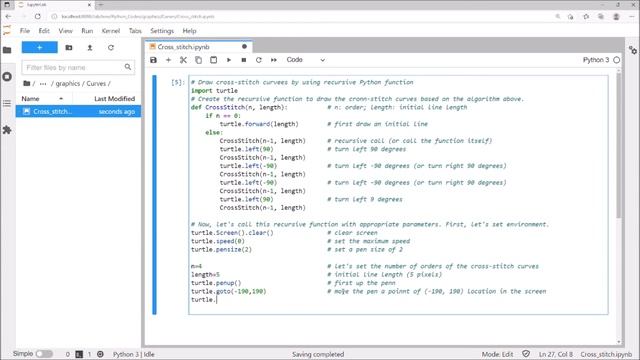Open the File menu
Viewport: 640px width, 360px height.
(x=25, y=31)
